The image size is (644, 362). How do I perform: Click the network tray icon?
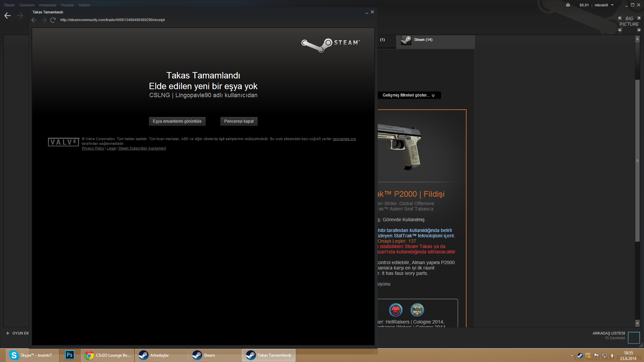coord(604,356)
